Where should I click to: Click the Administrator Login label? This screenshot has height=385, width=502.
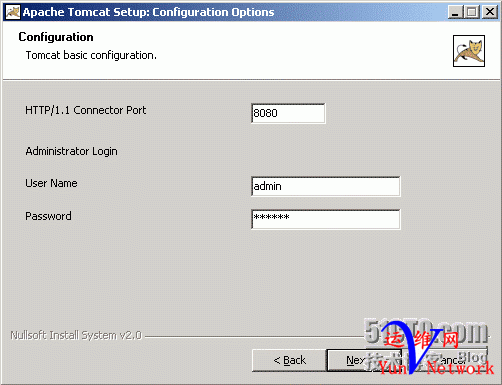coord(71,151)
